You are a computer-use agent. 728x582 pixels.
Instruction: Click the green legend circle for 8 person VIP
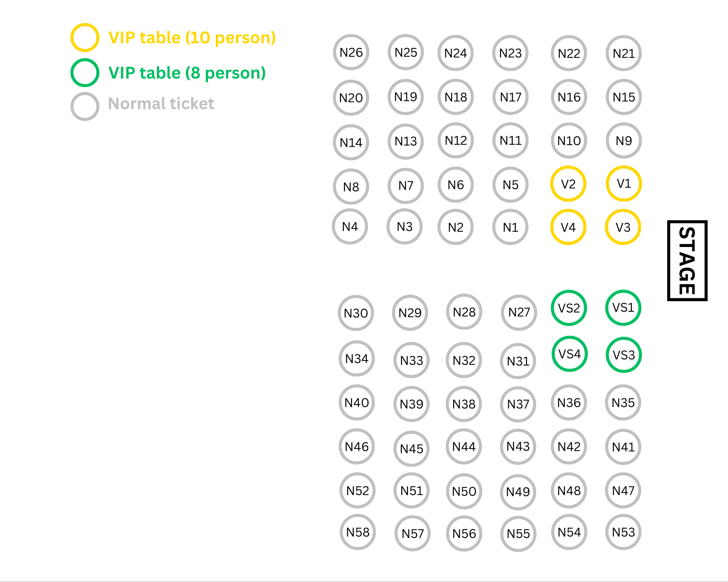click(x=85, y=73)
